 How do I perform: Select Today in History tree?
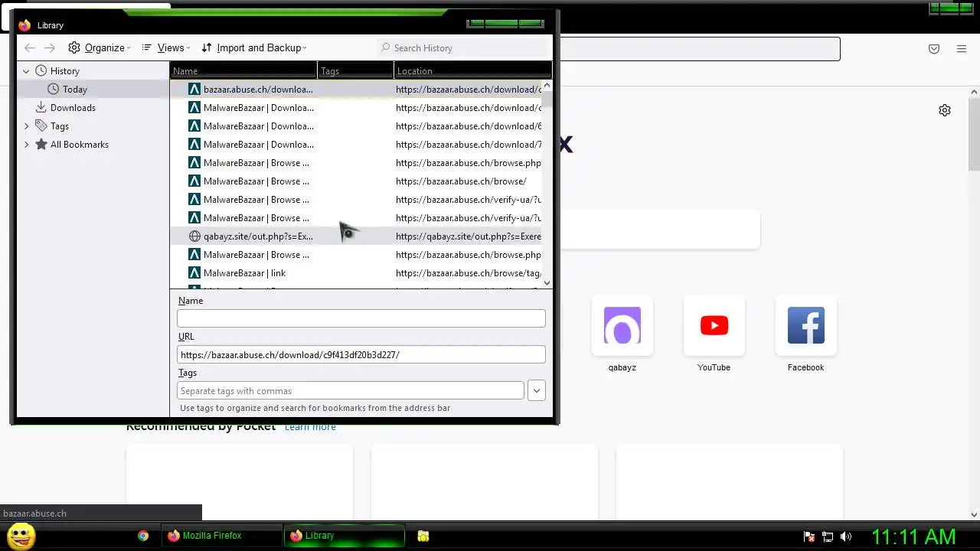[x=75, y=90]
